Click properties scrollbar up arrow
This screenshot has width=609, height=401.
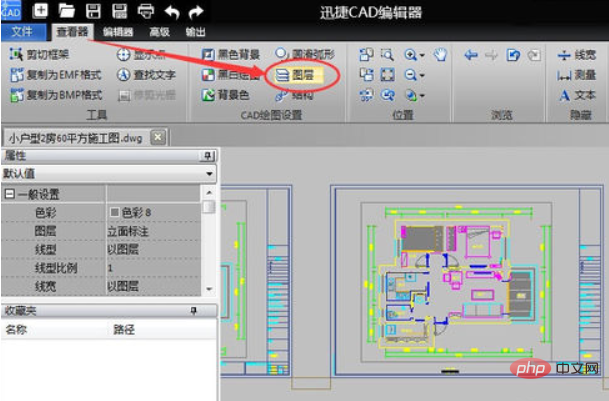point(209,192)
